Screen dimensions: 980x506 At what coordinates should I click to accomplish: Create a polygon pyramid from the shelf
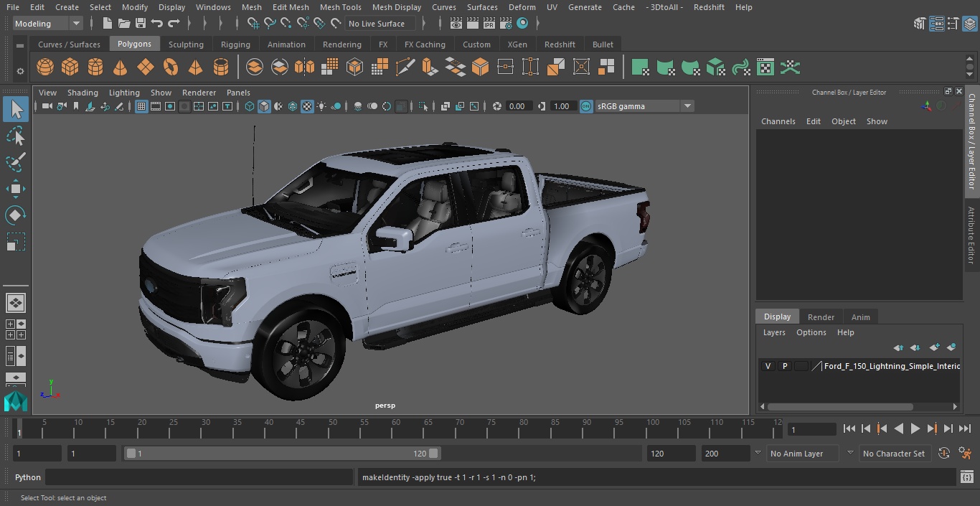point(196,67)
